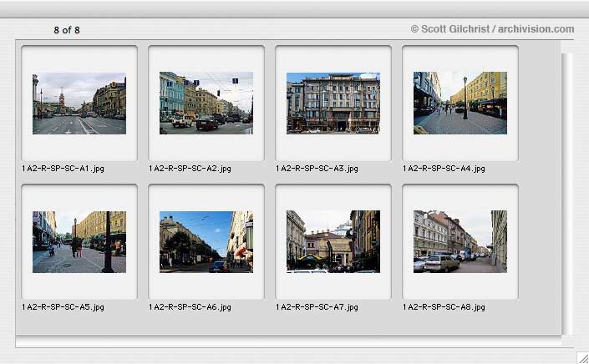The width and height of the screenshot is (589, 364).
Task: Select the thumbnail 1A2-R-SP-SC-A3.jpg building facade photo
Action: [x=333, y=104]
